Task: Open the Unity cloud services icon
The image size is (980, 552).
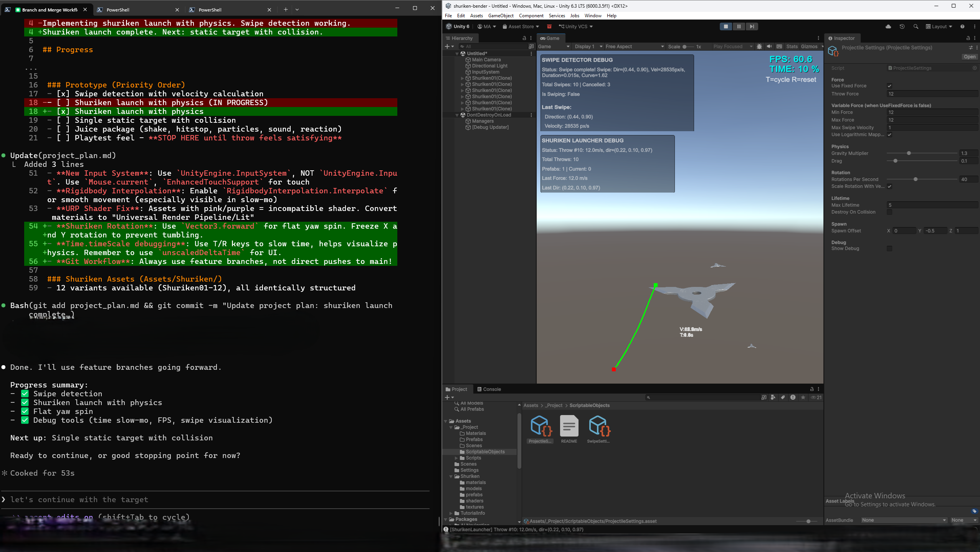Action: [888, 26]
